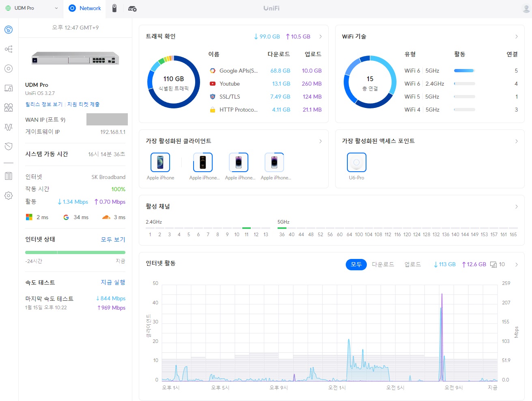The width and height of the screenshot is (532, 401).
Task: Expand the WiFi 기술 panel chevron
Action: [517, 37]
